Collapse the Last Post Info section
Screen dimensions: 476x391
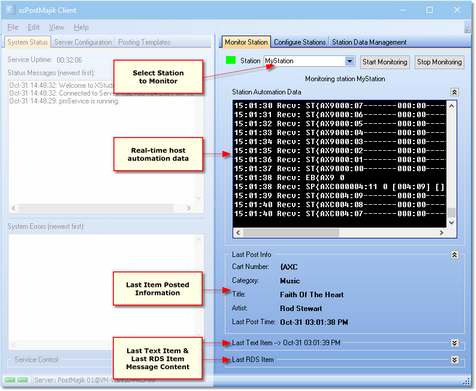[x=454, y=255]
